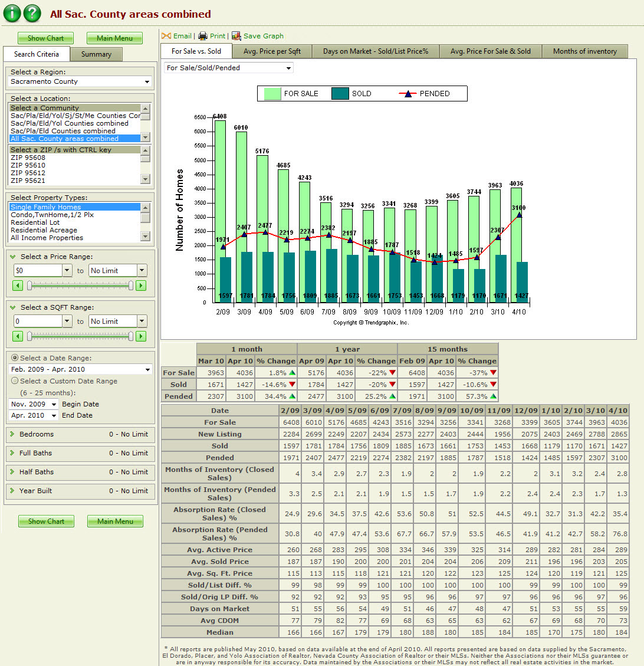Click the price range slider right handle

click(131, 286)
